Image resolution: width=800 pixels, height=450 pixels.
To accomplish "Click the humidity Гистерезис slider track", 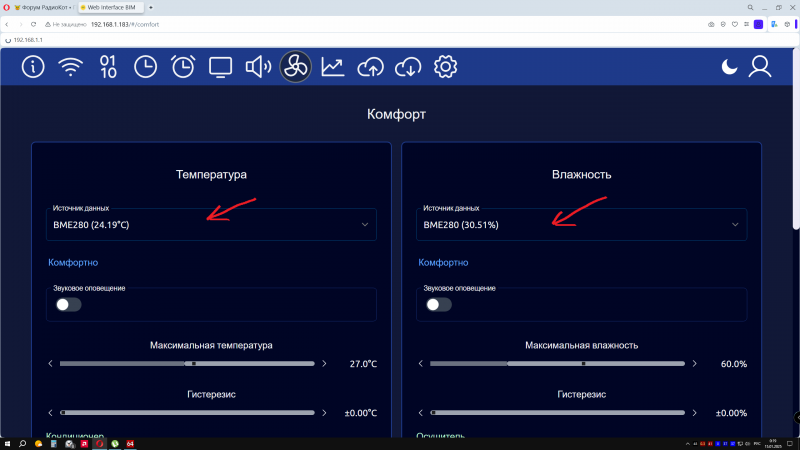I will pos(557,413).
